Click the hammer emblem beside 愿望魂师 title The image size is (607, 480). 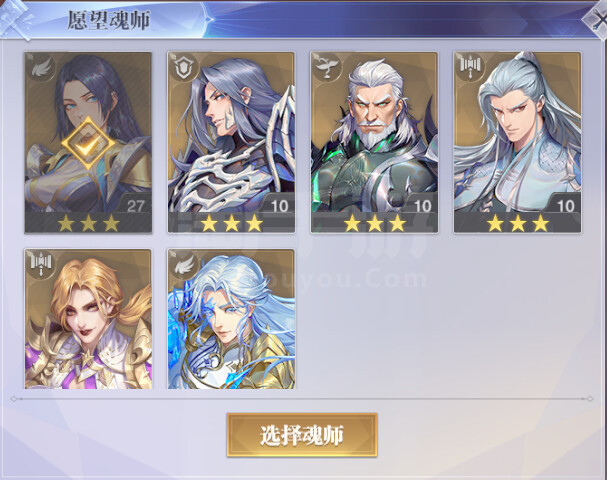15,19
